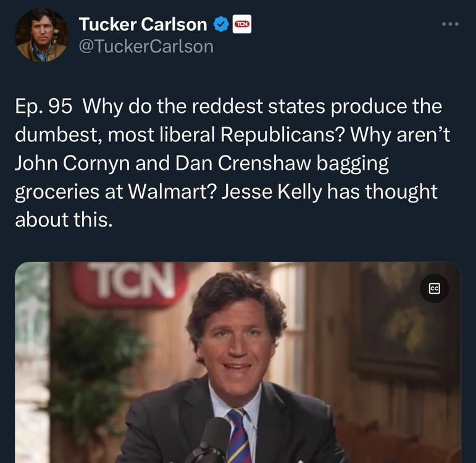Image resolution: width=476 pixels, height=463 pixels.
Task: Click the name 'Jesse Kelly' in tweet
Action: pyautogui.click(x=272, y=191)
